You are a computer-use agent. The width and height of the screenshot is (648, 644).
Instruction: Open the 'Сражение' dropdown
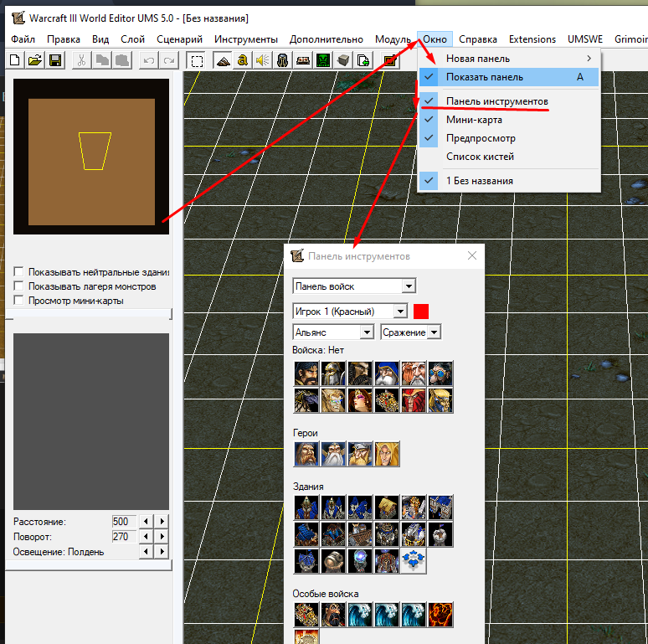(411, 332)
